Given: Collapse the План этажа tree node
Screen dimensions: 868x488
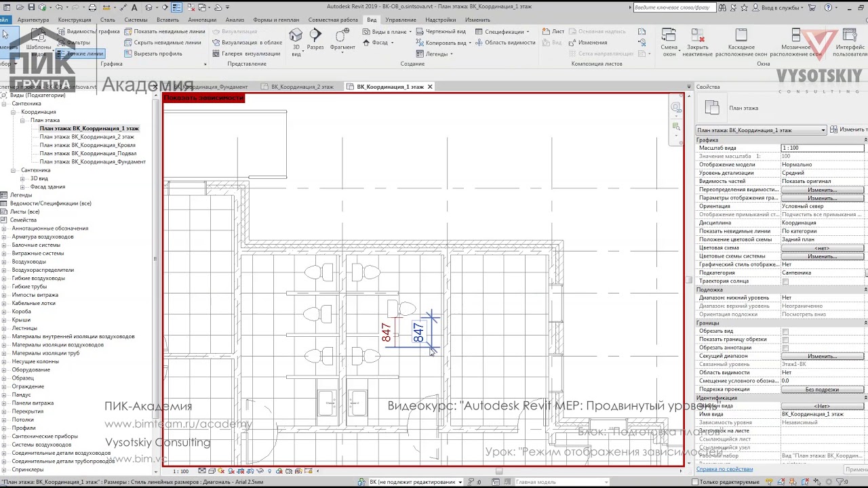Looking at the screenshot, I should [x=22, y=120].
